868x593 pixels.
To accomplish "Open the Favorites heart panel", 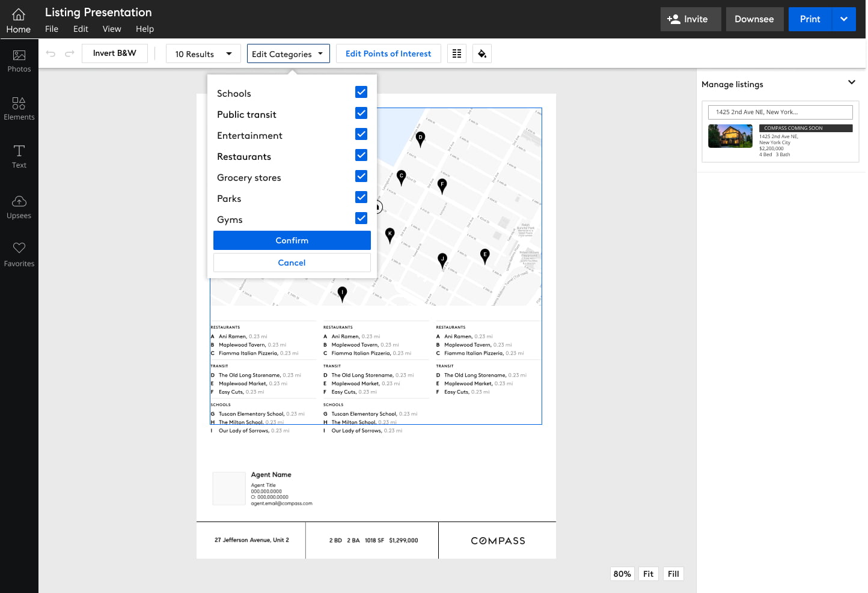I will (19, 255).
